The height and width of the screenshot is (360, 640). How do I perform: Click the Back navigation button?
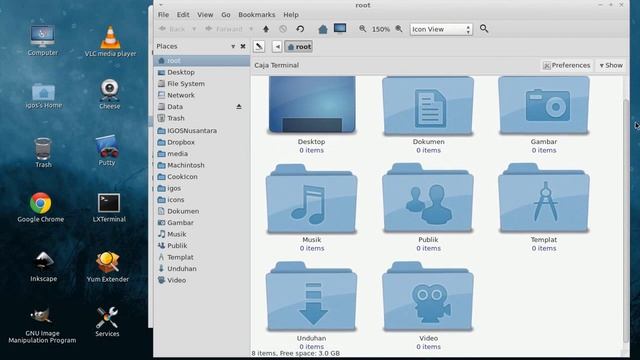point(172,29)
